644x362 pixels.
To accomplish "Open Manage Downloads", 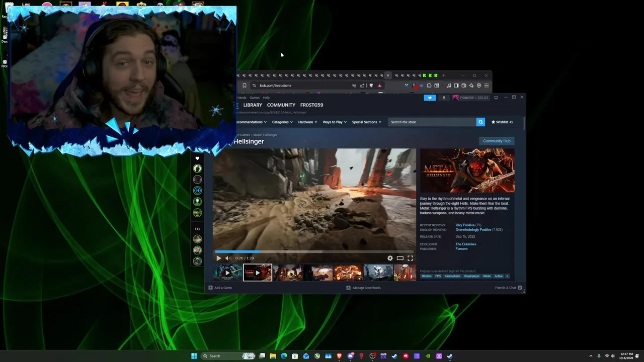I will pyautogui.click(x=363, y=288).
